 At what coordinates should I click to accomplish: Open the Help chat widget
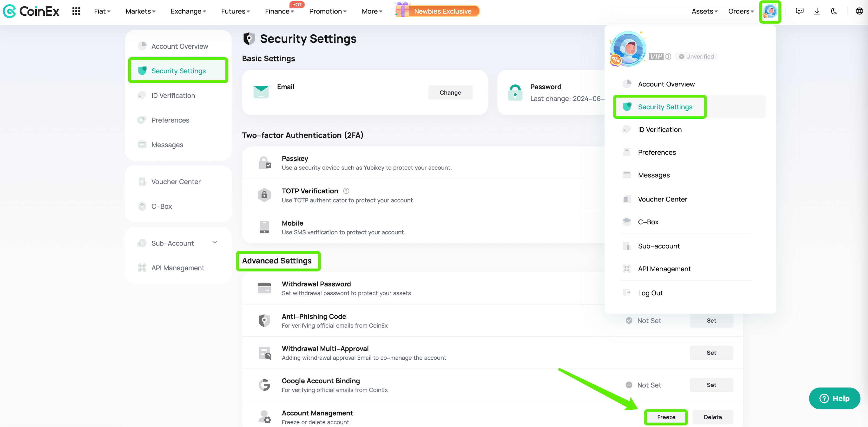coord(834,398)
